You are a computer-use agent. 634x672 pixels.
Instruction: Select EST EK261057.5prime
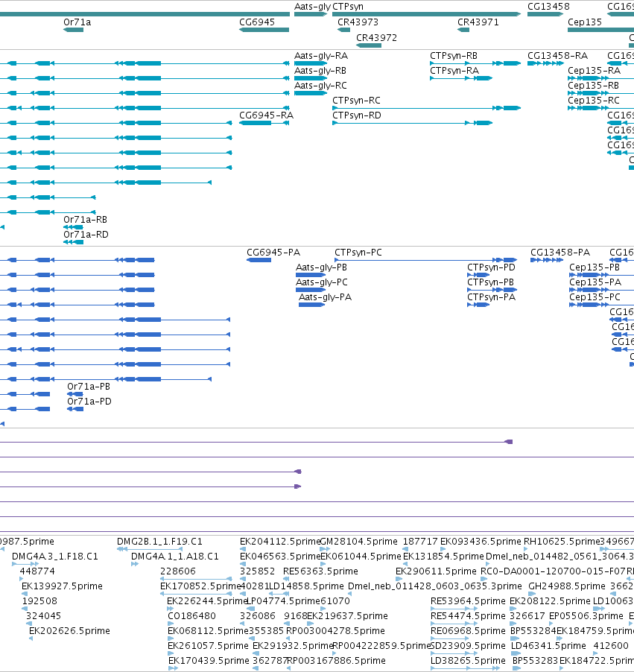coord(208,646)
